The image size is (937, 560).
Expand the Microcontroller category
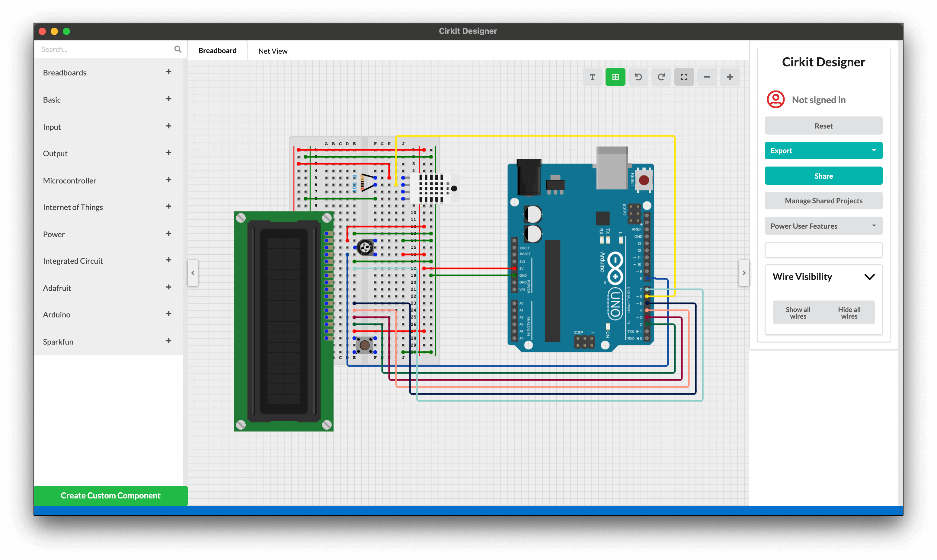[168, 180]
